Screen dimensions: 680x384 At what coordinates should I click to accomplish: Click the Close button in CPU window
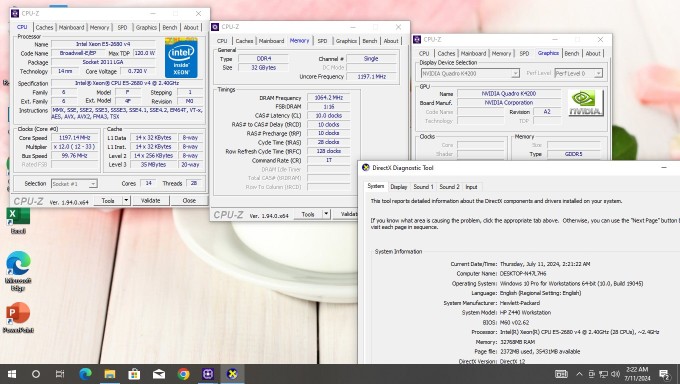[x=189, y=200]
